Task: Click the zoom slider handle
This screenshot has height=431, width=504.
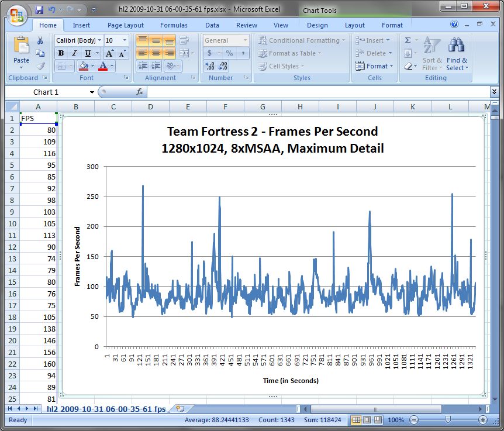Action: pyautogui.click(x=448, y=420)
